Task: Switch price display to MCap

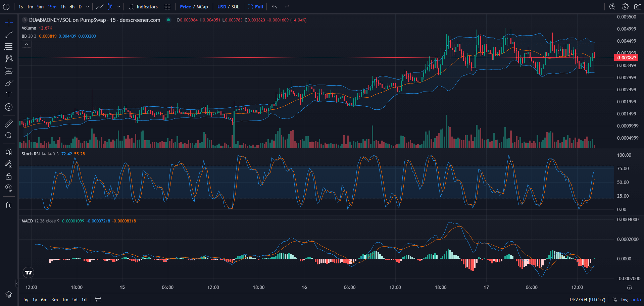Action: (x=203, y=6)
